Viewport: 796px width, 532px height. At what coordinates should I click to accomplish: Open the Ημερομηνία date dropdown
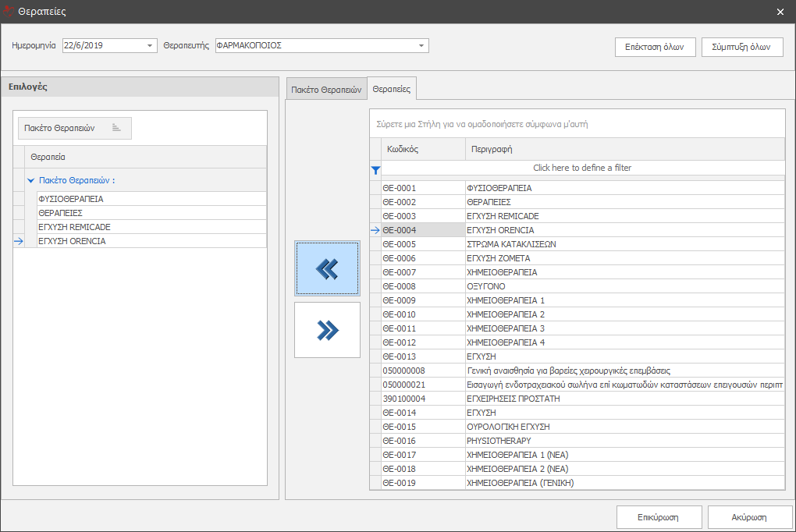[151, 46]
